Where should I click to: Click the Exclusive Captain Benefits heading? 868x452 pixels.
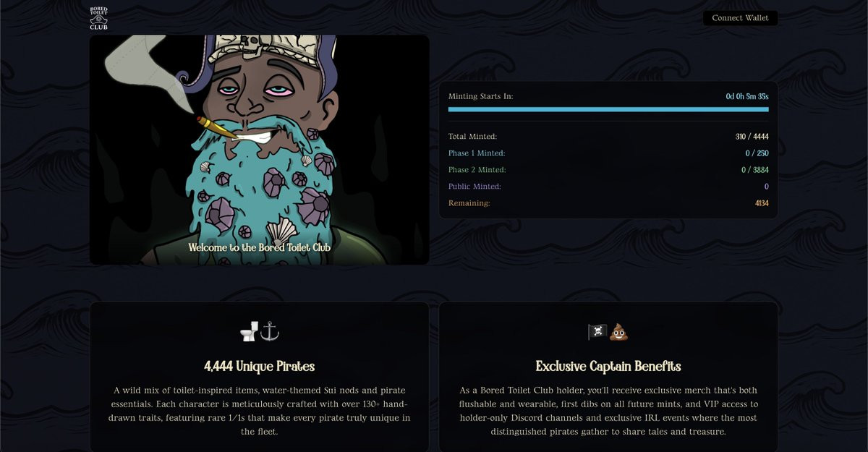click(608, 367)
